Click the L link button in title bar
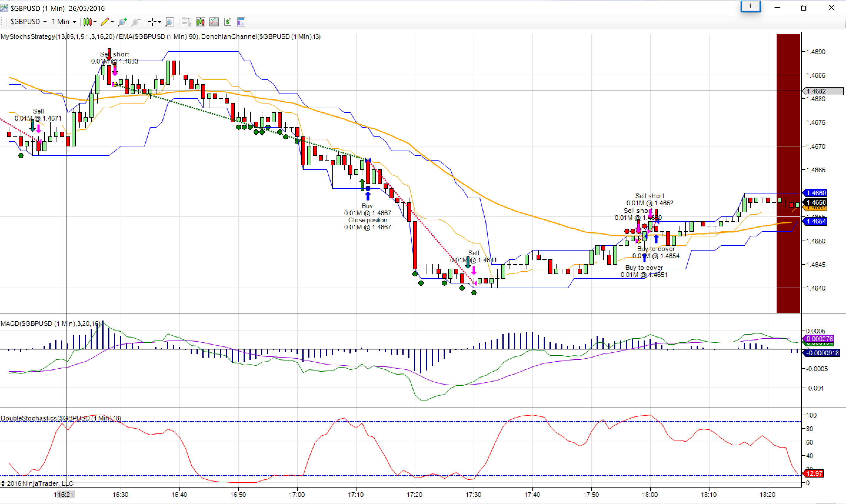846x504 pixels. 750,6
